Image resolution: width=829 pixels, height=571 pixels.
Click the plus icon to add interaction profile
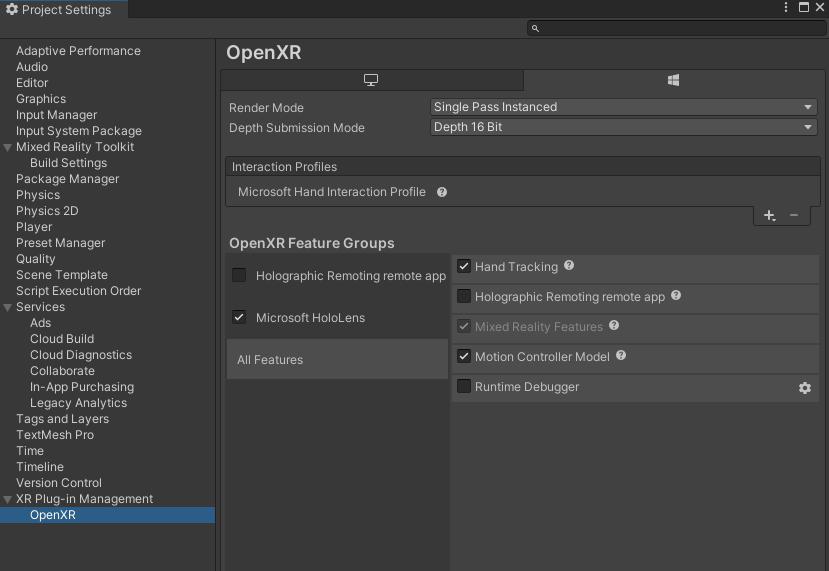[769, 215]
